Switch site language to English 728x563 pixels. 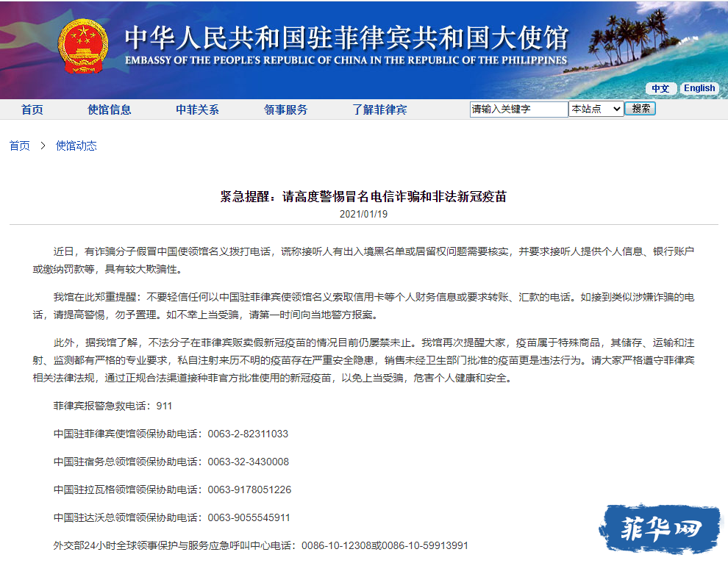click(x=699, y=88)
